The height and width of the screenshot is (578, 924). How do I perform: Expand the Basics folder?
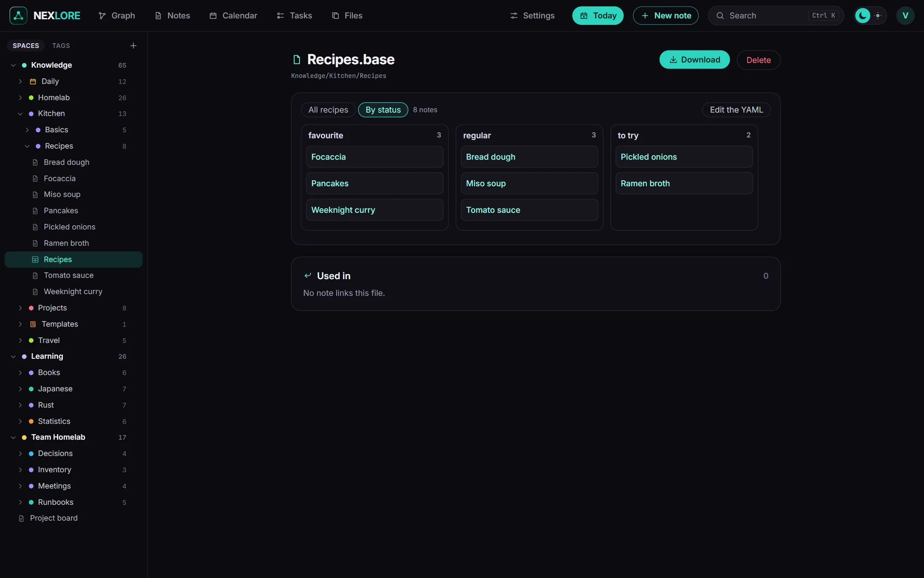pyautogui.click(x=27, y=130)
